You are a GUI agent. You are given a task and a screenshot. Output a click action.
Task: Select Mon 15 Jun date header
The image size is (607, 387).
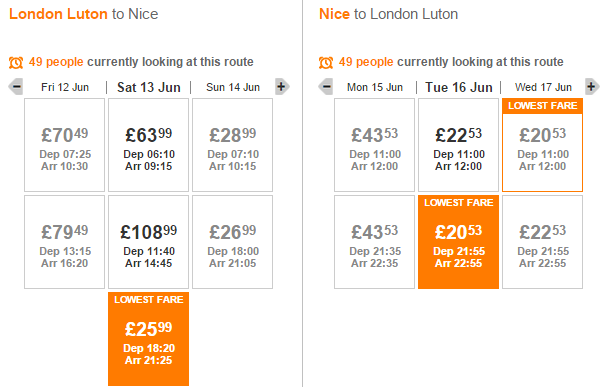click(375, 87)
